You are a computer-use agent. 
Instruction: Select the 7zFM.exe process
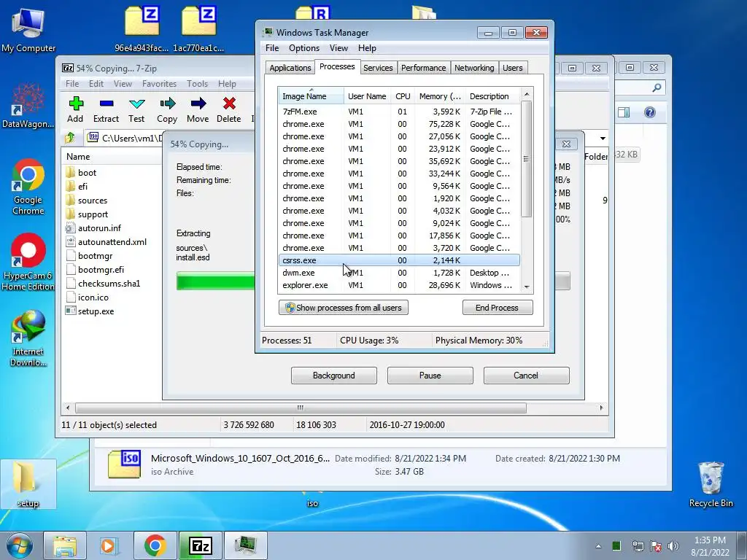399,112
